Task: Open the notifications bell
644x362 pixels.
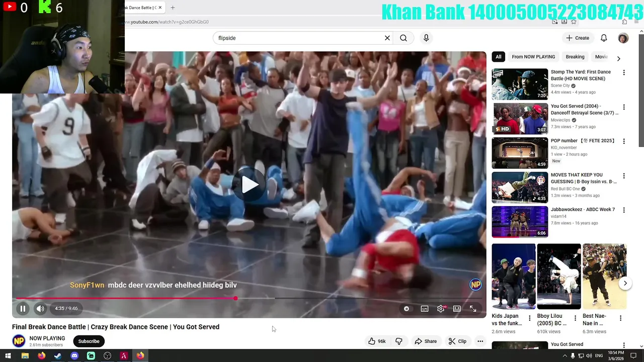Action: 604,38
